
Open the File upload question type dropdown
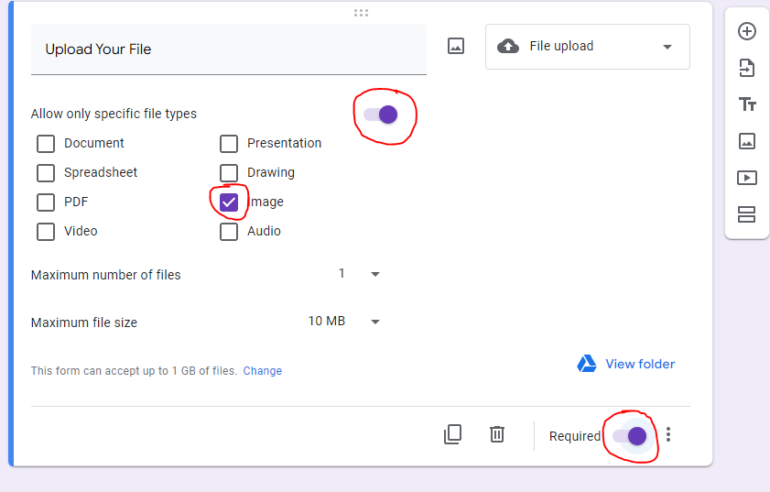(x=587, y=47)
